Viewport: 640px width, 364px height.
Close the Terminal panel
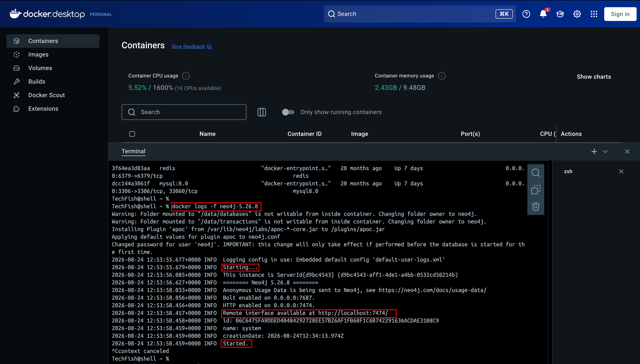point(627,152)
